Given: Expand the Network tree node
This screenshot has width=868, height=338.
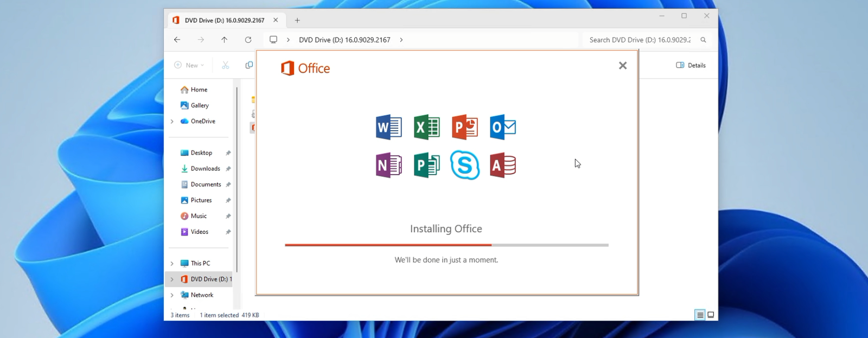Looking at the screenshot, I should coord(172,295).
